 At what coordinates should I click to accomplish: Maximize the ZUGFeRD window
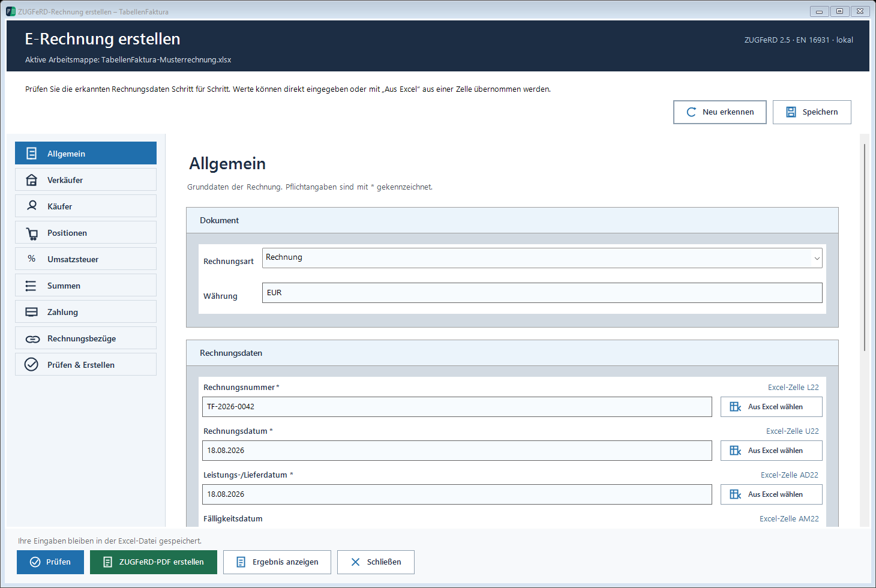839,11
